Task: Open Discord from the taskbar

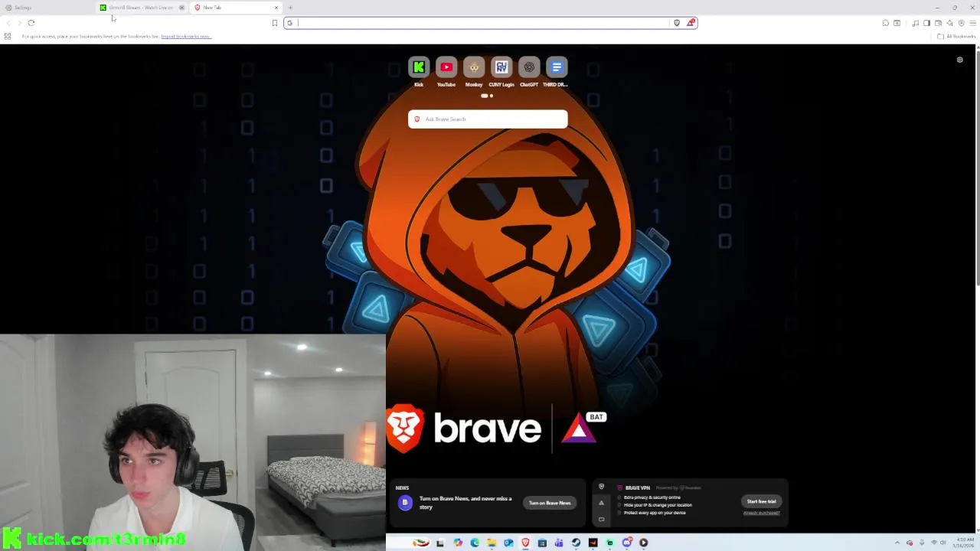Action: pyautogui.click(x=627, y=543)
